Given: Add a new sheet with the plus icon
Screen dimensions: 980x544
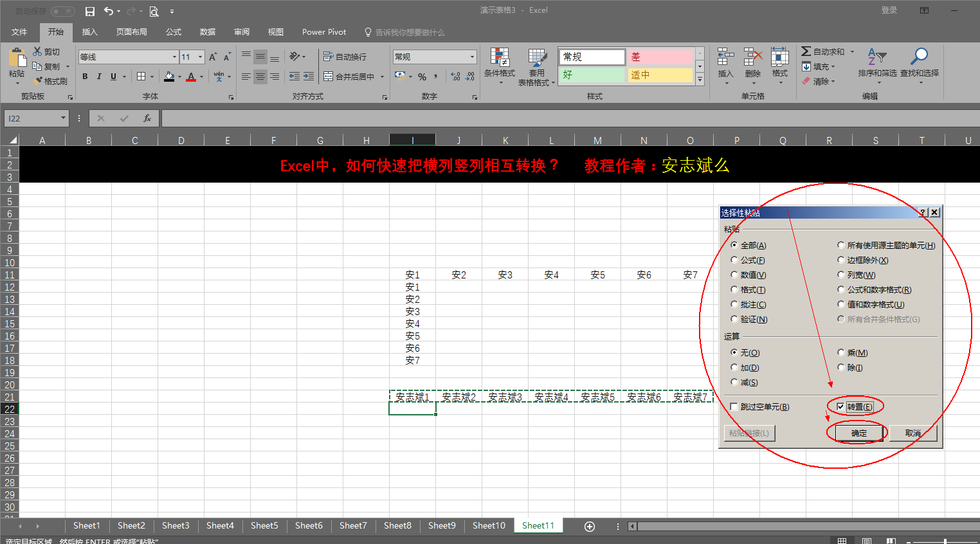Looking at the screenshot, I should [x=590, y=526].
